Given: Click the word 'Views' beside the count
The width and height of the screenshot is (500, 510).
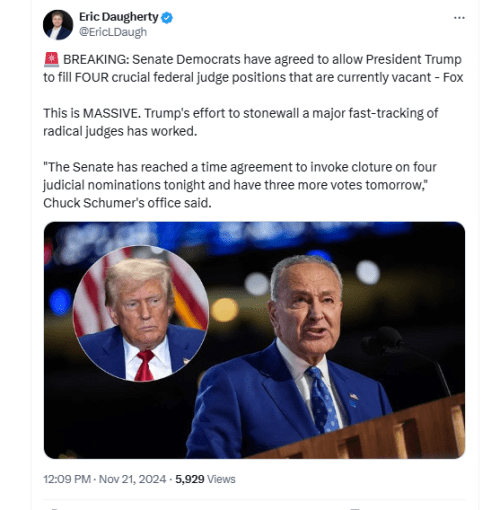Looking at the screenshot, I should [221, 479].
